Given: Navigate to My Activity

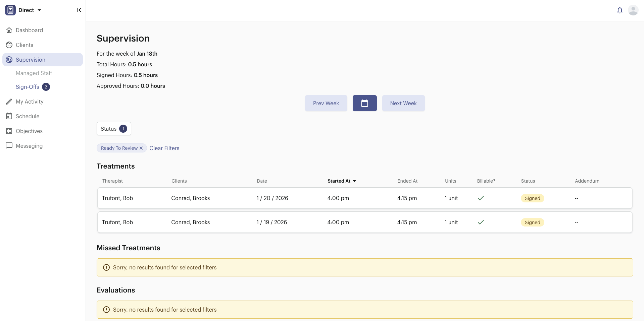Looking at the screenshot, I should tap(30, 102).
